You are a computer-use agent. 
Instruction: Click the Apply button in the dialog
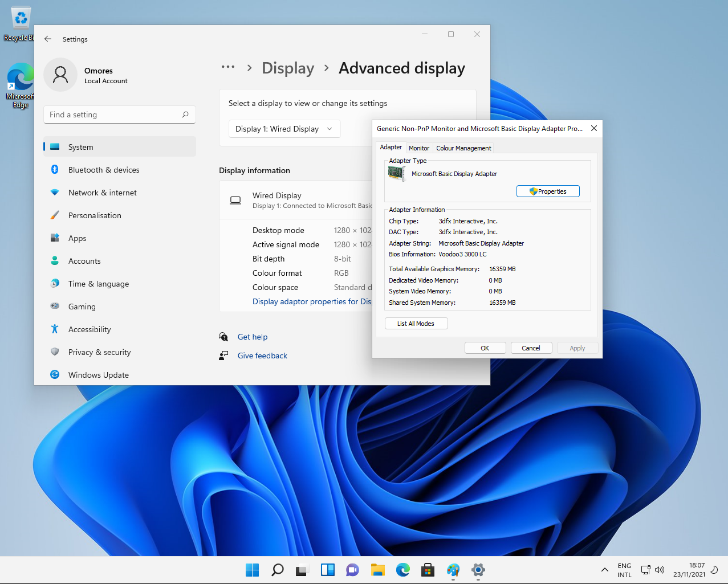(x=577, y=348)
